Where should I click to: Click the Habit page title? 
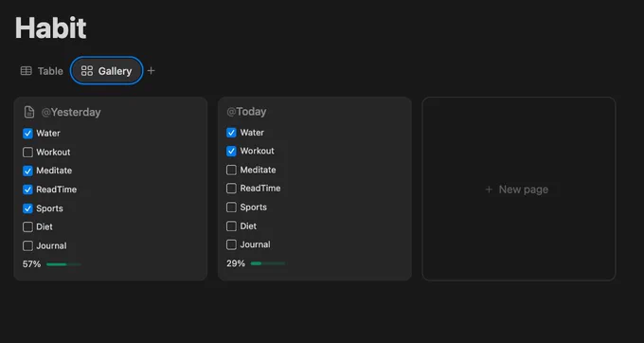click(51, 28)
